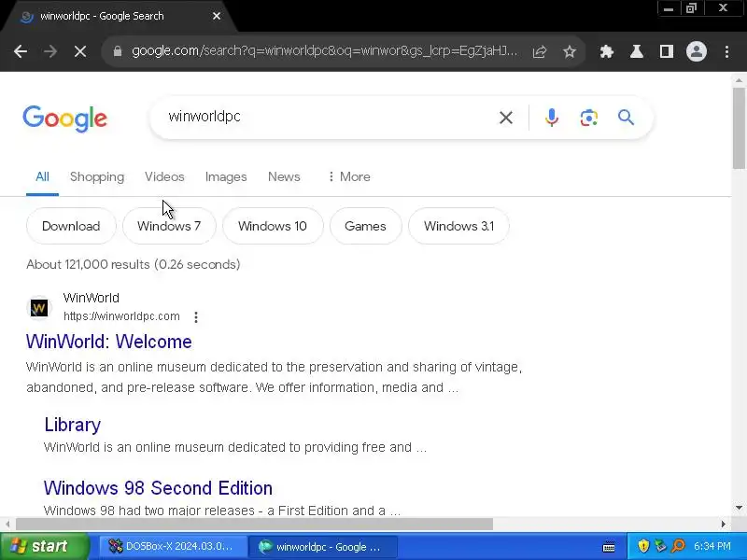This screenshot has width=747, height=560.
Task: Click the scroll down arrow
Action: [739, 508]
